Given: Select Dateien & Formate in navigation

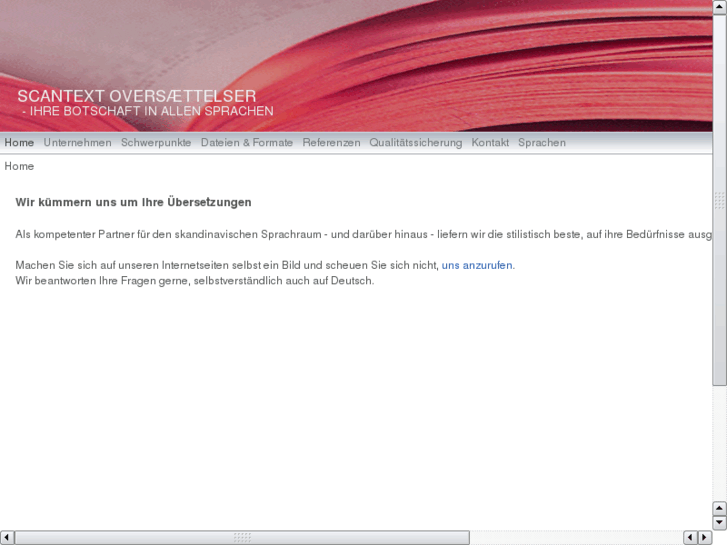Looking at the screenshot, I should 247,142.
